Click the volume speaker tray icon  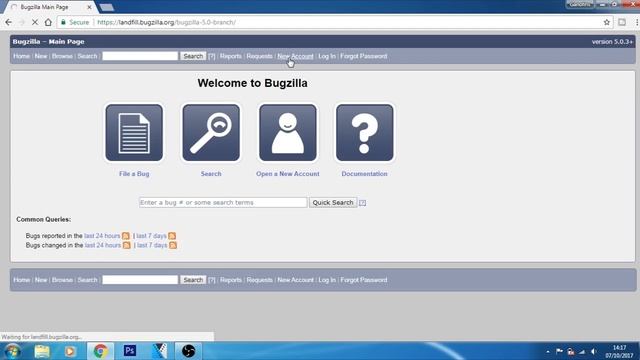point(593,351)
